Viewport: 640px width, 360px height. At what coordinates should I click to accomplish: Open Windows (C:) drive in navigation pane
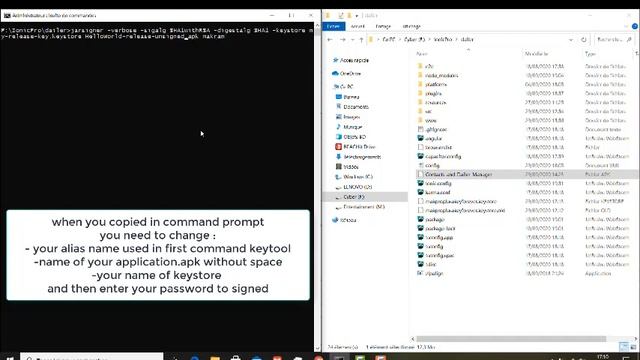354,177
